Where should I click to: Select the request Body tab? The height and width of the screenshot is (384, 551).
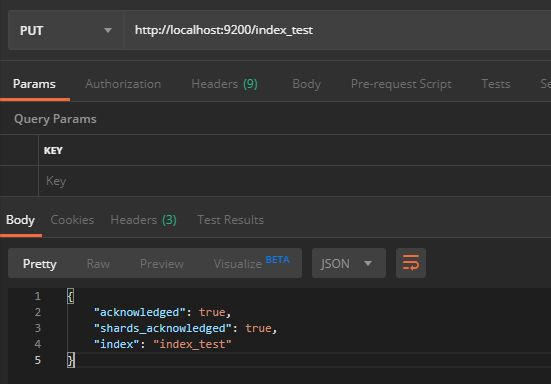coord(306,84)
